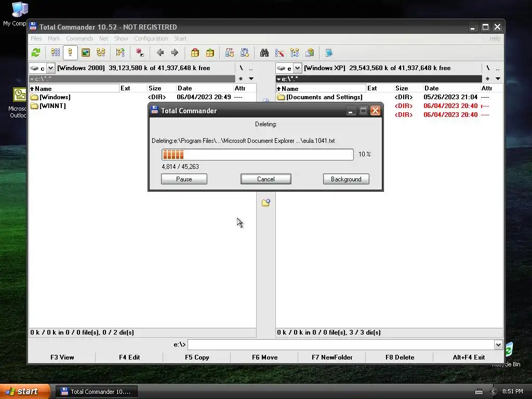Expand right panel drive e dropdown

click(x=297, y=68)
